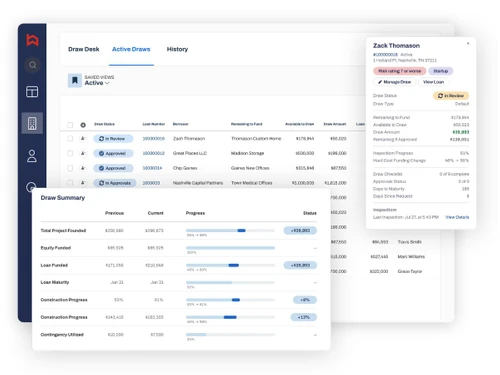Click Approved status badge in Great Places LLC row
This screenshot has height=375, width=500.
(x=113, y=153)
